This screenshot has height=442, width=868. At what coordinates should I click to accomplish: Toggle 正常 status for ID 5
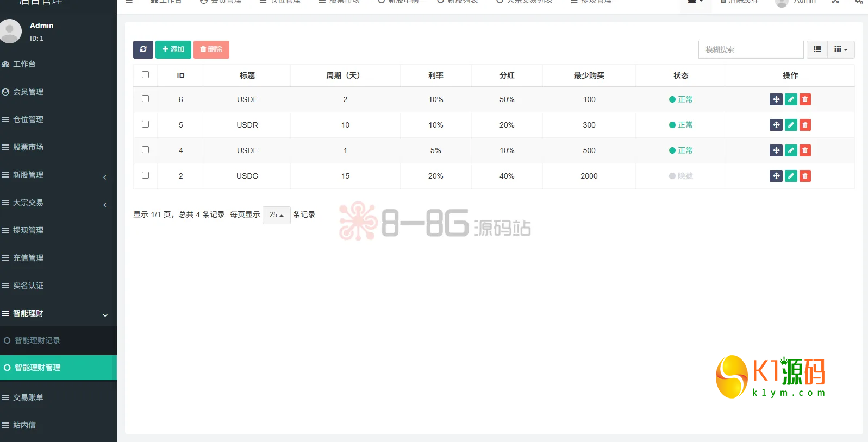tap(681, 125)
